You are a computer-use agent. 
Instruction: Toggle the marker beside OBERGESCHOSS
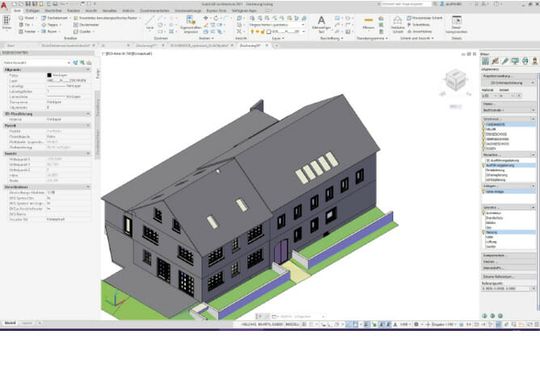[484, 139]
